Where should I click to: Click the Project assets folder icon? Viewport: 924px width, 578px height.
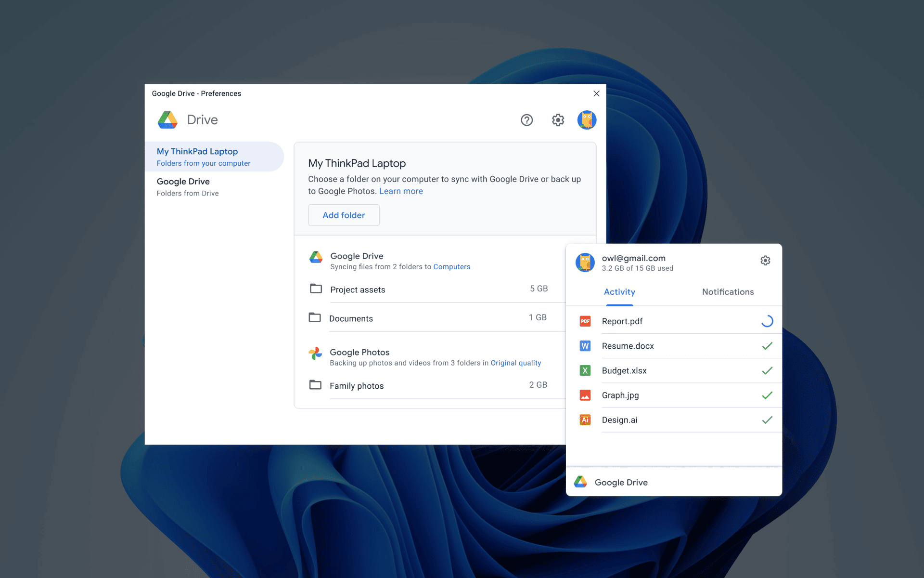pos(316,289)
